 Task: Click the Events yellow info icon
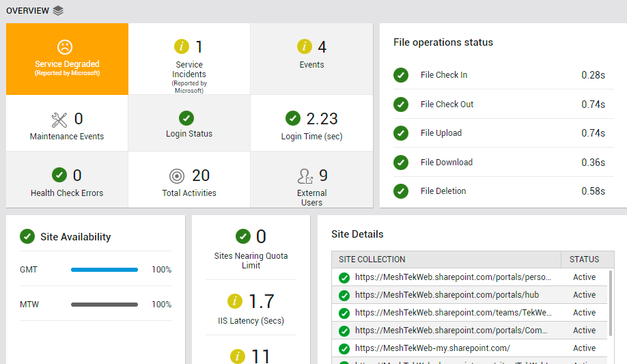pos(304,47)
